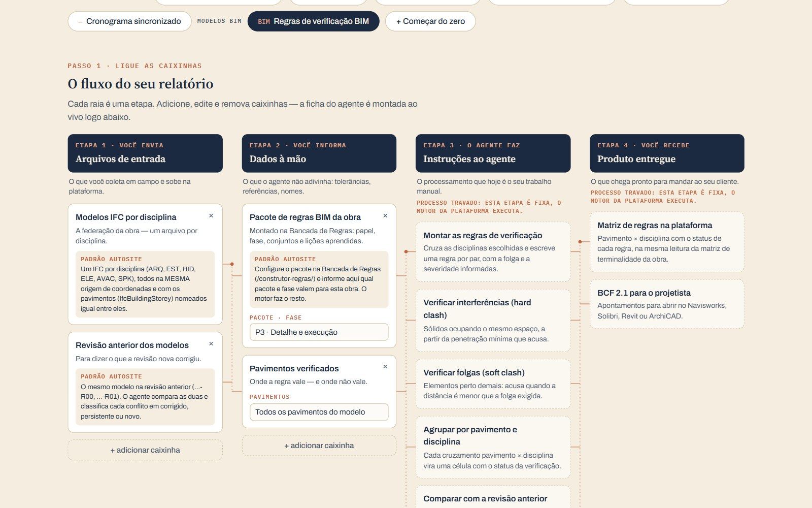Open the Agrupar por pavimento e disciplina card
Screen dimensions: 812x508
(493, 447)
